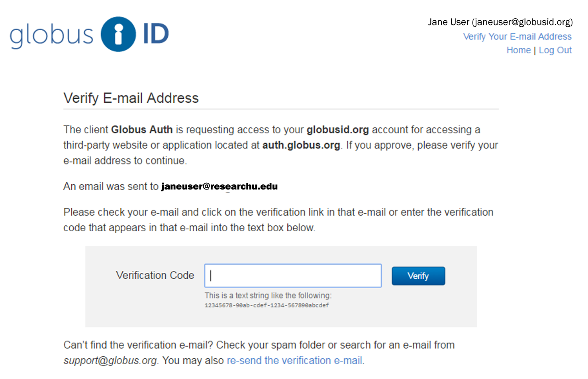
Task: Re-send the verification e-mail
Action: click(x=294, y=360)
